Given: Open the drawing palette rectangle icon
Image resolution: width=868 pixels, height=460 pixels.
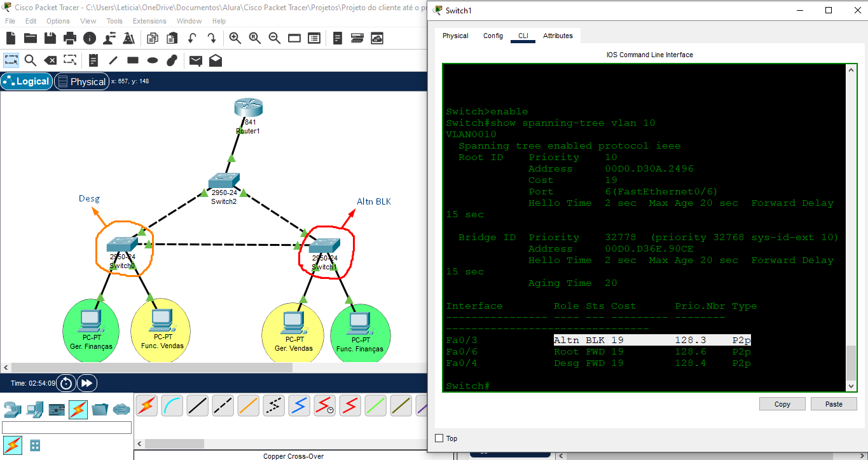Looking at the screenshot, I should [294, 38].
